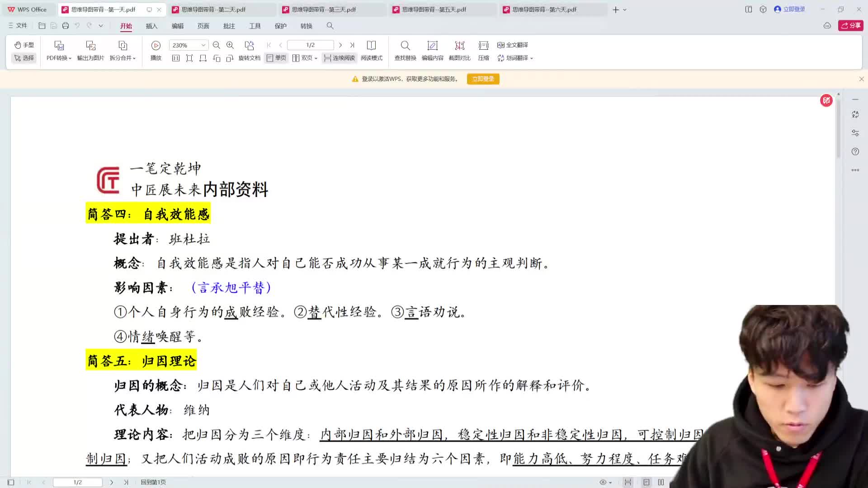Launch 截图对比 screenshot comparison
The width and height of the screenshot is (868, 488).
coord(459,50)
